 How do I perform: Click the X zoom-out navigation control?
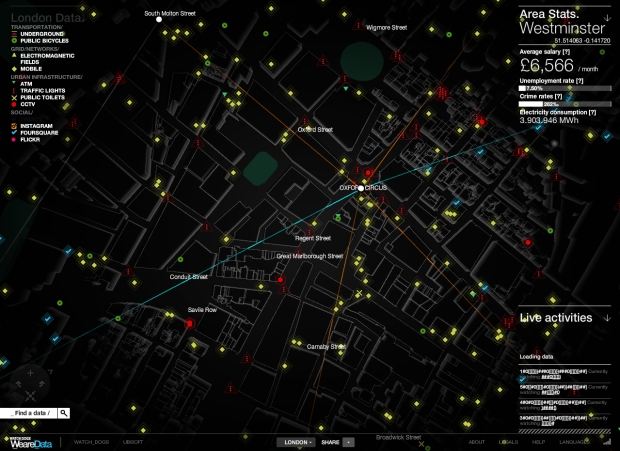pos(30,395)
